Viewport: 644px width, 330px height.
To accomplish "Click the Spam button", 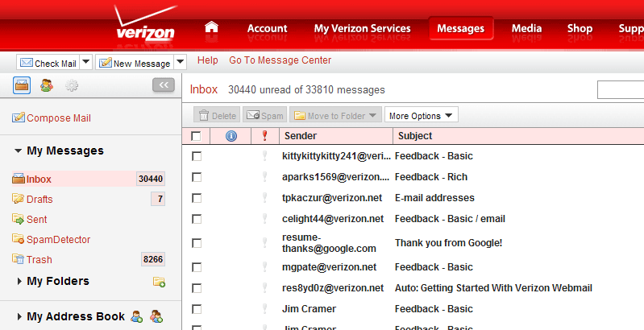I will tap(264, 116).
